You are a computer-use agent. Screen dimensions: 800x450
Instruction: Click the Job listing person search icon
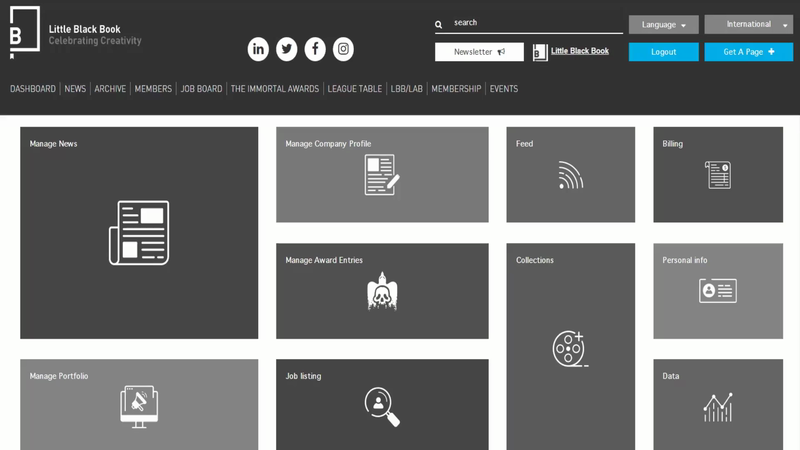[382, 407]
